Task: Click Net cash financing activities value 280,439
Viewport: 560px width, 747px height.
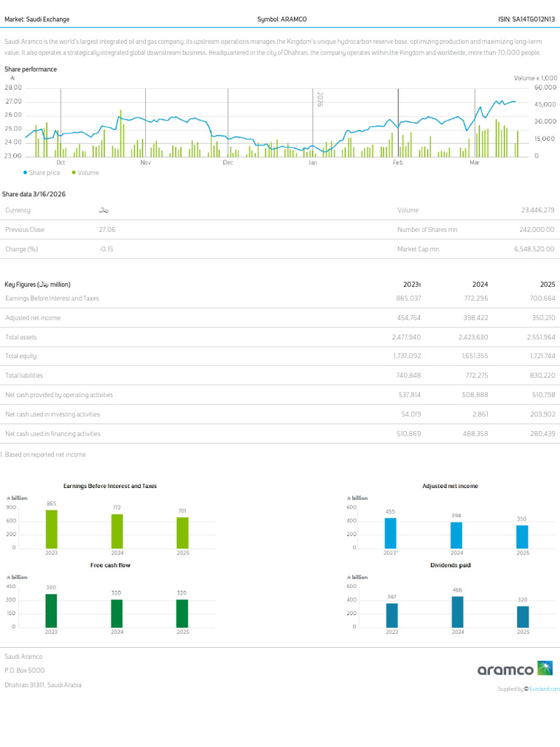Action: click(542, 434)
